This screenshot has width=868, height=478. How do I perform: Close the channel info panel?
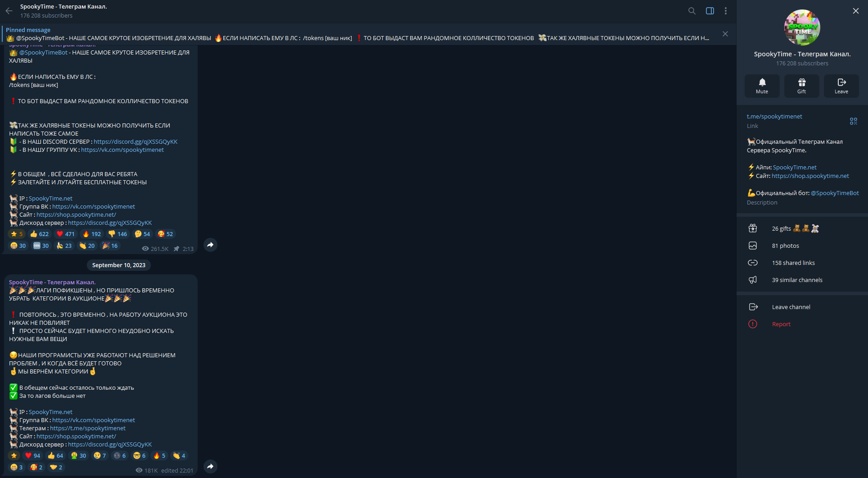tap(856, 11)
